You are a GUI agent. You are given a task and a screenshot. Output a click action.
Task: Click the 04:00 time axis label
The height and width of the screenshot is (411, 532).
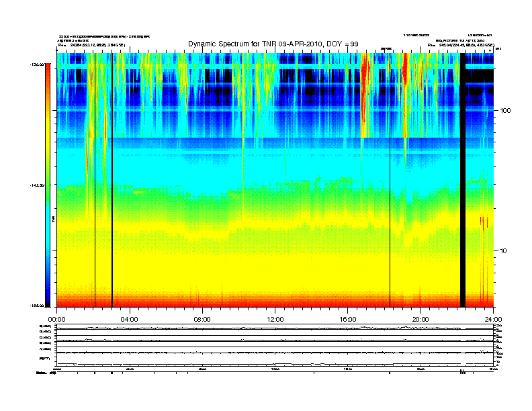tap(130, 320)
